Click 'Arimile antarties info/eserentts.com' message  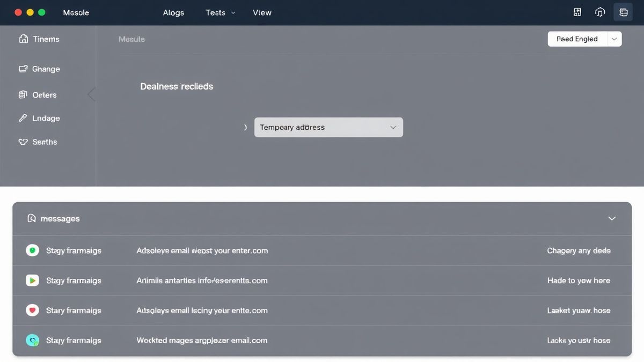[x=202, y=280]
